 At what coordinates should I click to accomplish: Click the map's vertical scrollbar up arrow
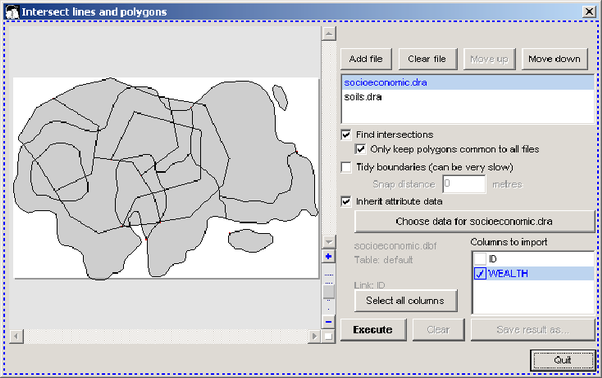point(329,34)
